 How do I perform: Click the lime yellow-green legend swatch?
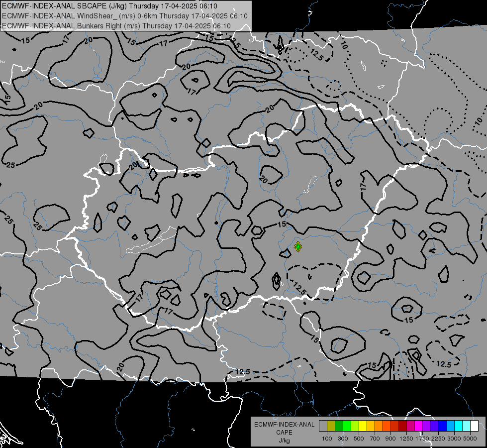[x=355, y=426]
